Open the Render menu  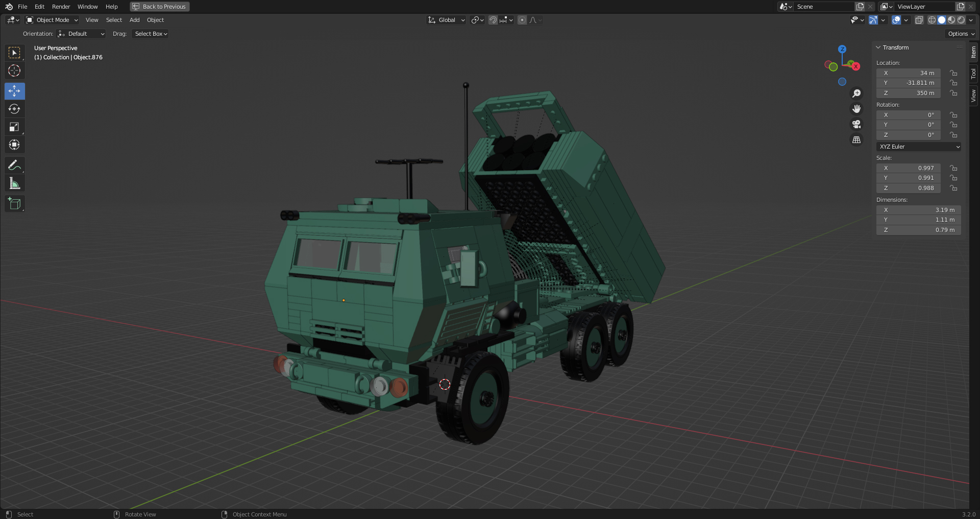61,7
